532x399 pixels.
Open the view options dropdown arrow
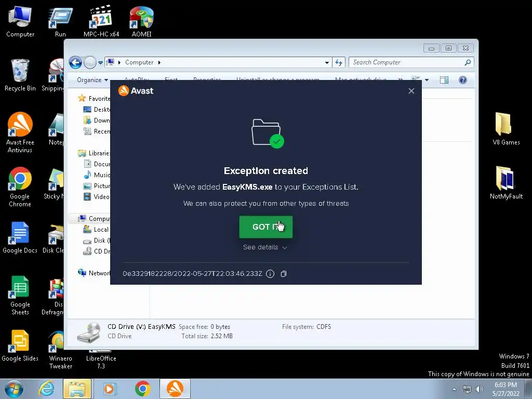coord(427,80)
